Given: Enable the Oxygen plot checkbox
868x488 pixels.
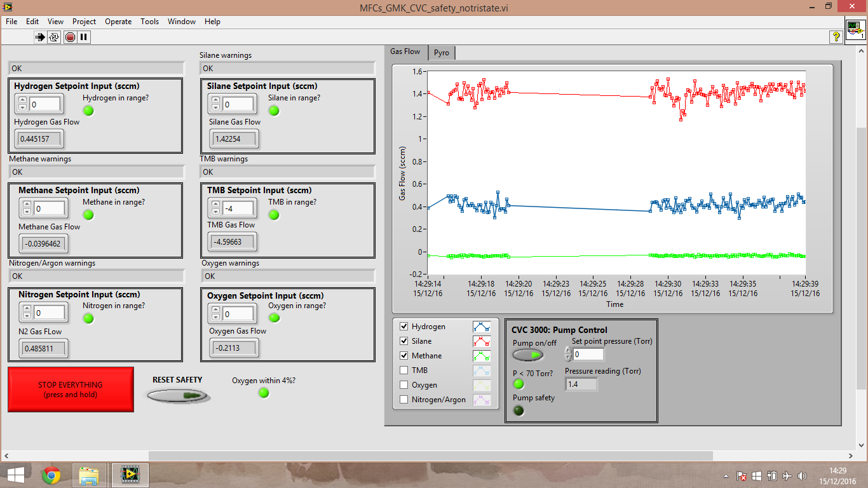Looking at the screenshot, I should pos(403,385).
